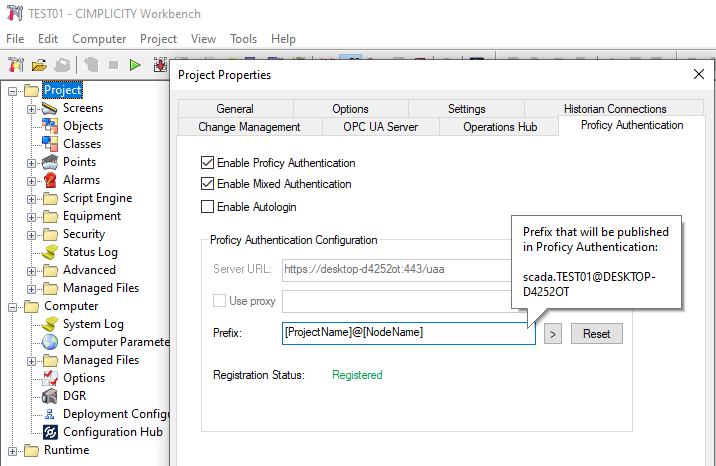Viewport: 716px width, 466px height.
Task: Click the Stop project square toolbar icon
Action: pos(113,65)
